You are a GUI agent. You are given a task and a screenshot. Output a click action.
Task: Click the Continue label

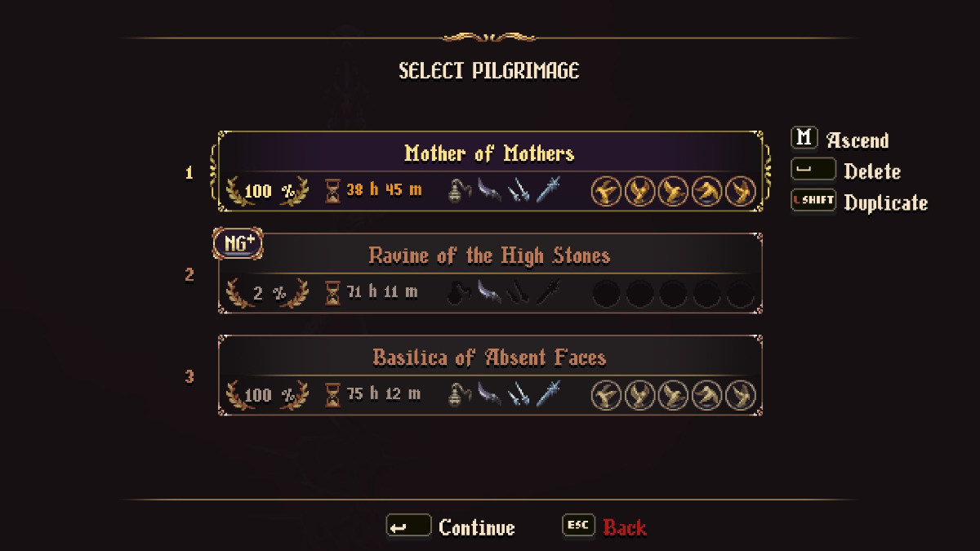coord(477,528)
